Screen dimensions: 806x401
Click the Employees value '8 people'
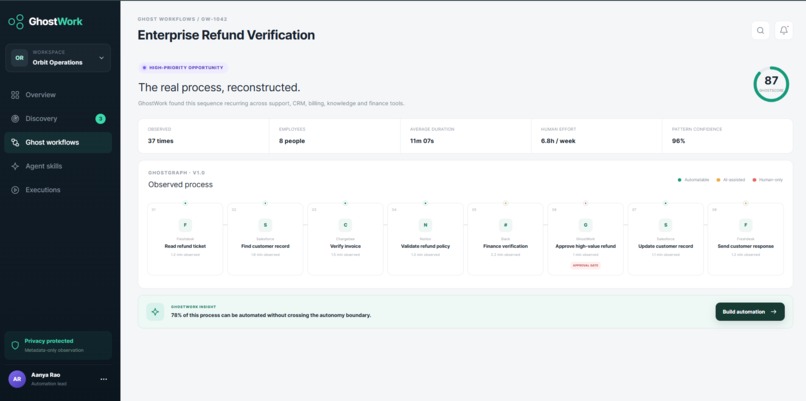tap(292, 141)
